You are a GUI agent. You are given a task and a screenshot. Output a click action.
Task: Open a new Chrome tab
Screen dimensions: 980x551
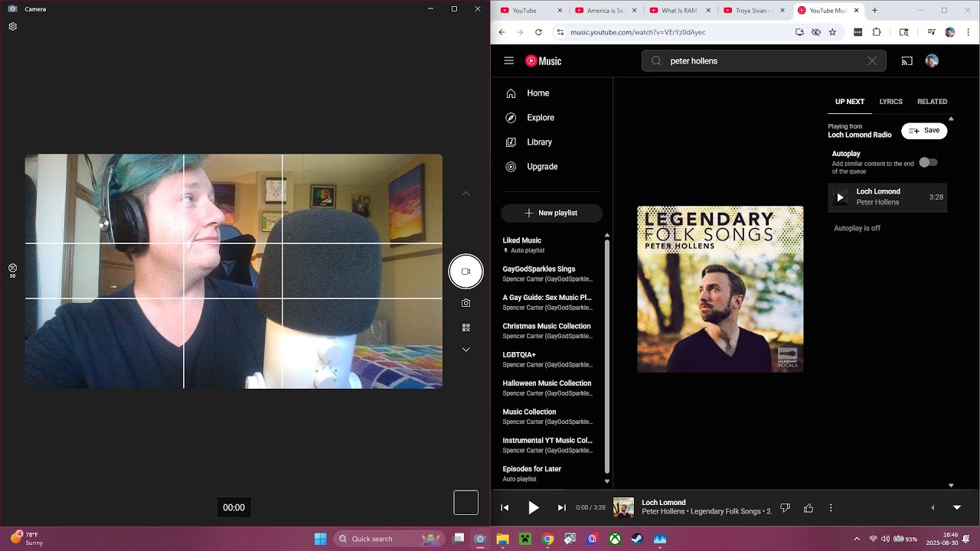(874, 11)
